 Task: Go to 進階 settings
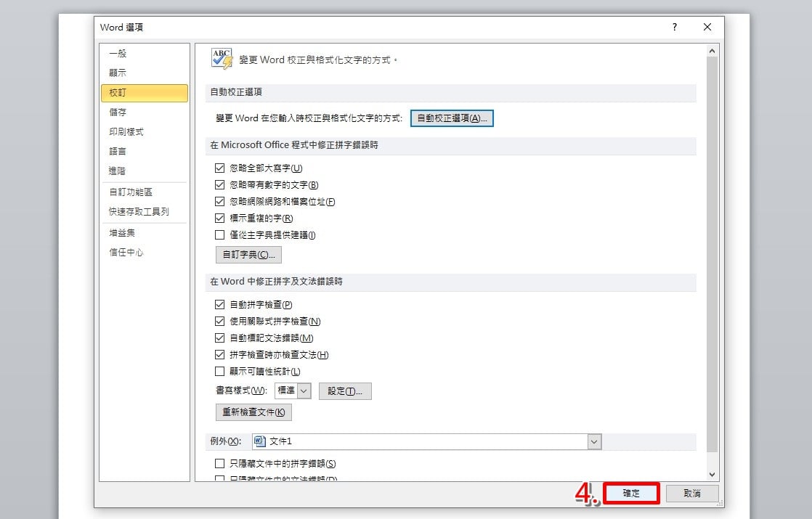[x=145, y=171]
